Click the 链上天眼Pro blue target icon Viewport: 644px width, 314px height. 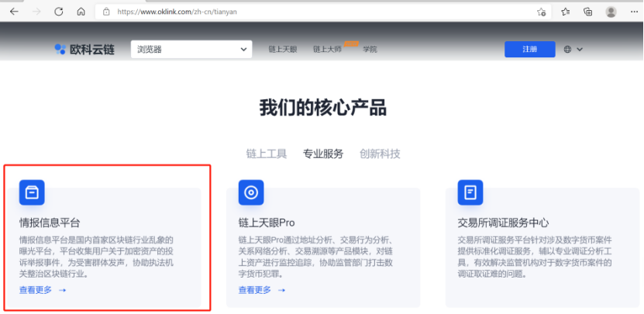[x=251, y=192]
